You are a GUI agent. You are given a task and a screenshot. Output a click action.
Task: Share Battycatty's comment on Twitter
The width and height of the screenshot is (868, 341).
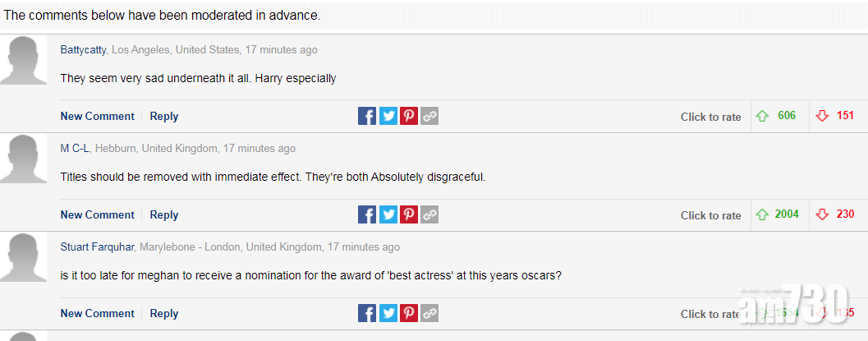(388, 116)
